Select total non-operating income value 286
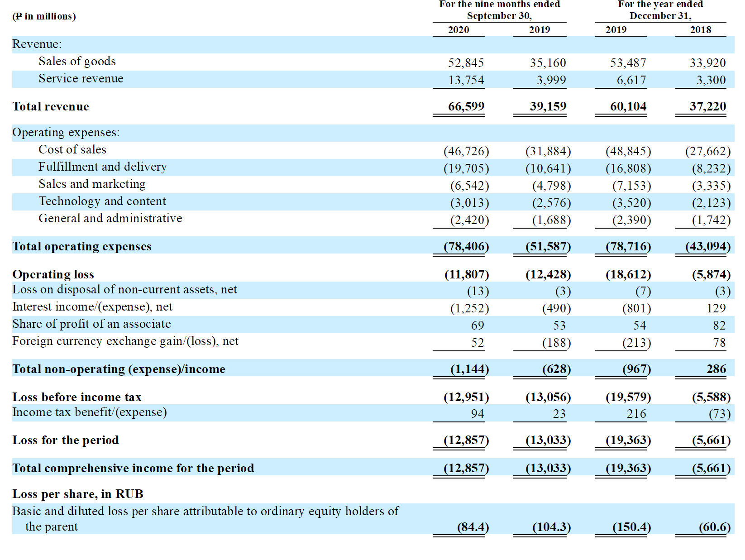 (x=716, y=369)
